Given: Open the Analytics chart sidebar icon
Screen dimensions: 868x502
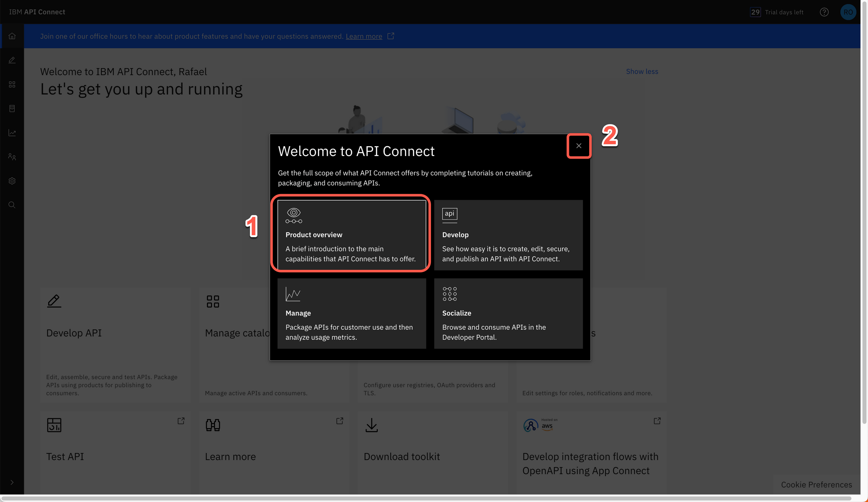Looking at the screenshot, I should [x=12, y=133].
